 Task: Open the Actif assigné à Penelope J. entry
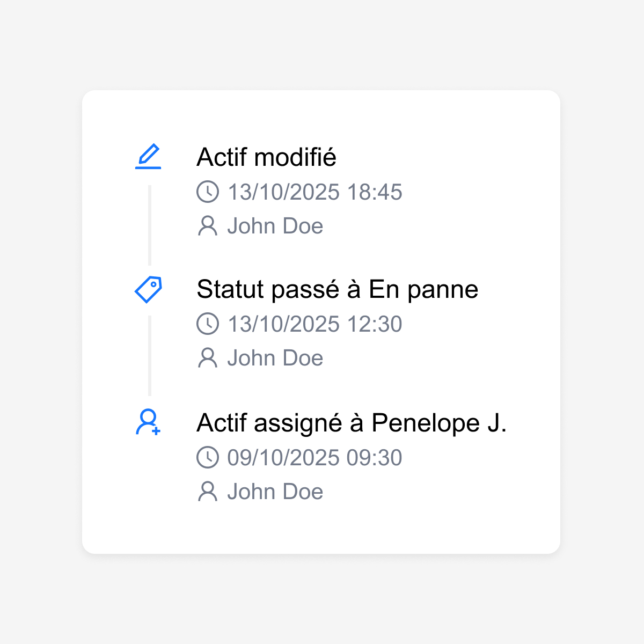(x=353, y=422)
